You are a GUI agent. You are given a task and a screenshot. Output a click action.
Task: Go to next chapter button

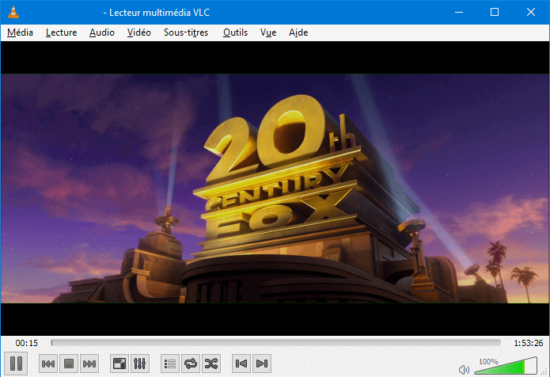262,364
